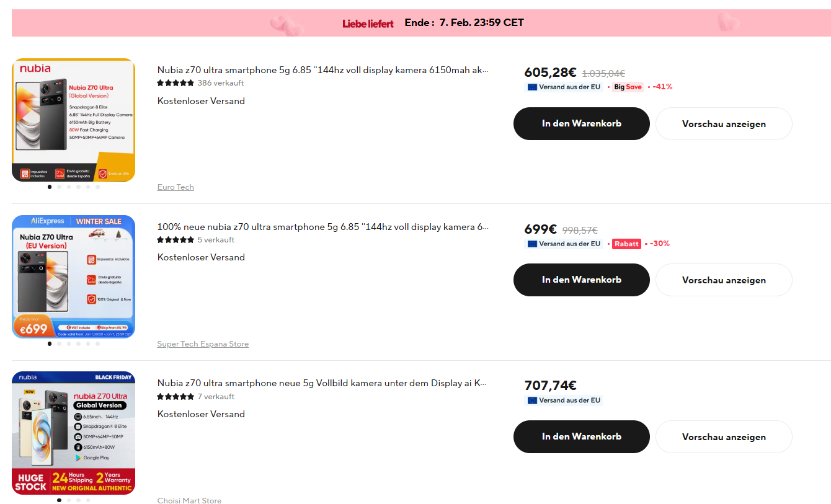This screenshot has height=504, width=831.
Task: Add the 699€ Nubia phone to cart
Action: 582,280
